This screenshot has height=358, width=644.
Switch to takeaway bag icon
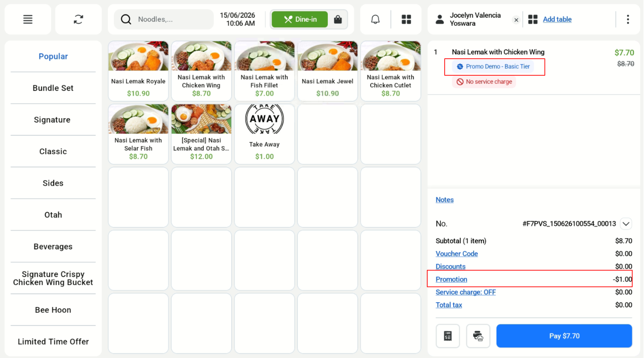[x=338, y=19]
